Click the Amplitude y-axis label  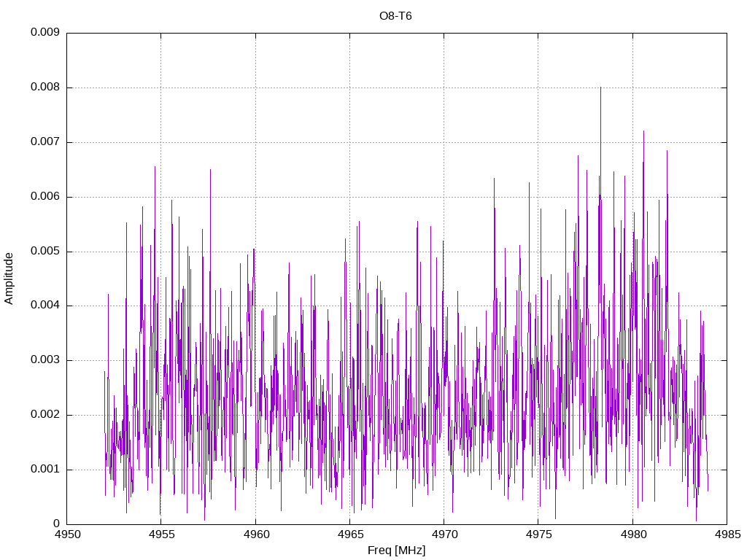(x=9, y=279)
